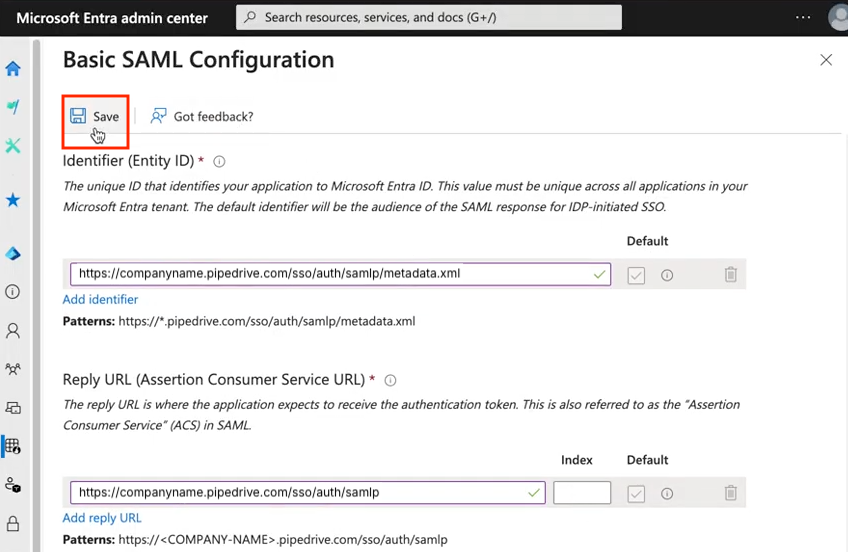Open the Groups icon in sidebar

[13, 369]
